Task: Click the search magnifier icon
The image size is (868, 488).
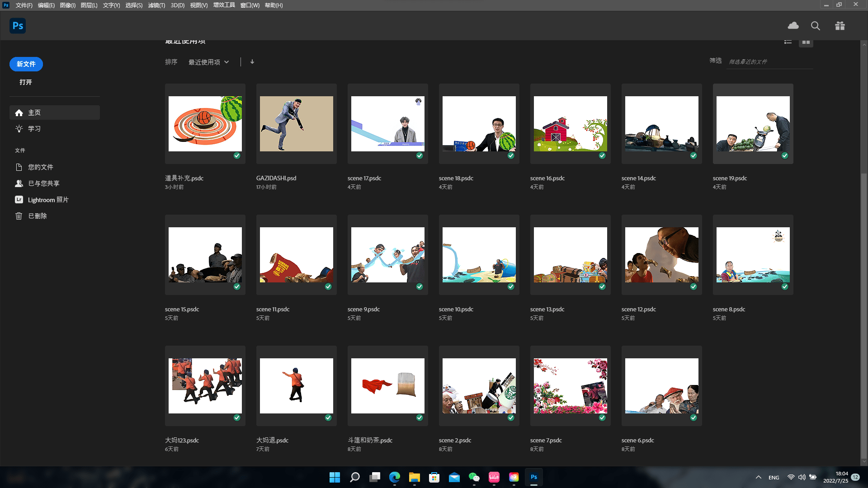Action: point(816,26)
